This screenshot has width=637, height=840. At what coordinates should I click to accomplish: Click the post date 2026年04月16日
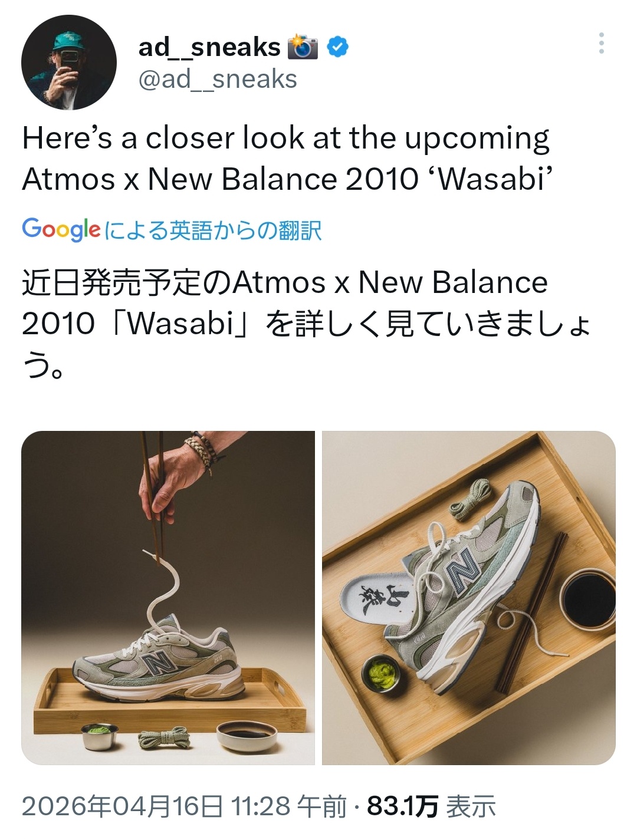122,806
